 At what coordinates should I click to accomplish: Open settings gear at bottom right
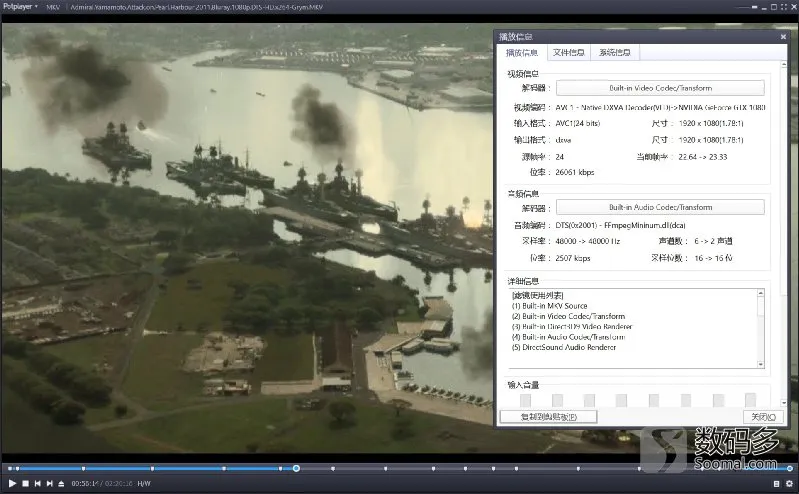pyautogui.click(x=789, y=483)
